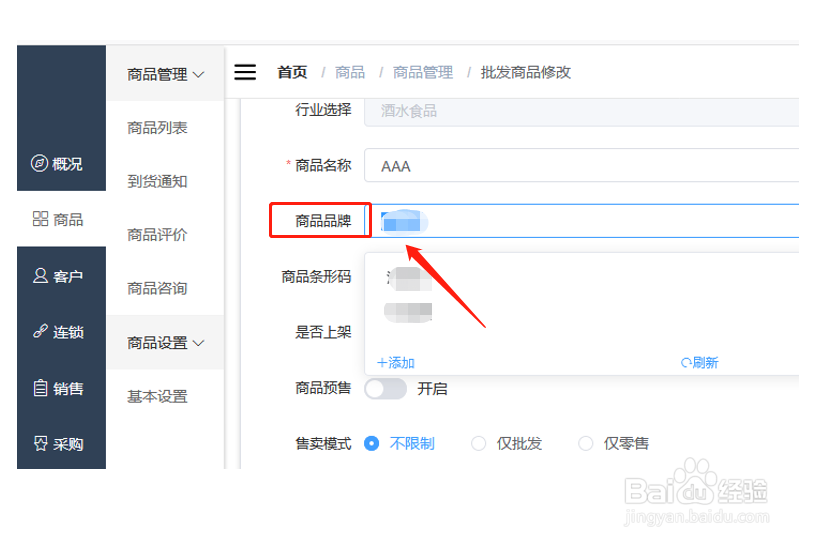
Task: Open 连锁 section in sidebar
Action: point(61,332)
